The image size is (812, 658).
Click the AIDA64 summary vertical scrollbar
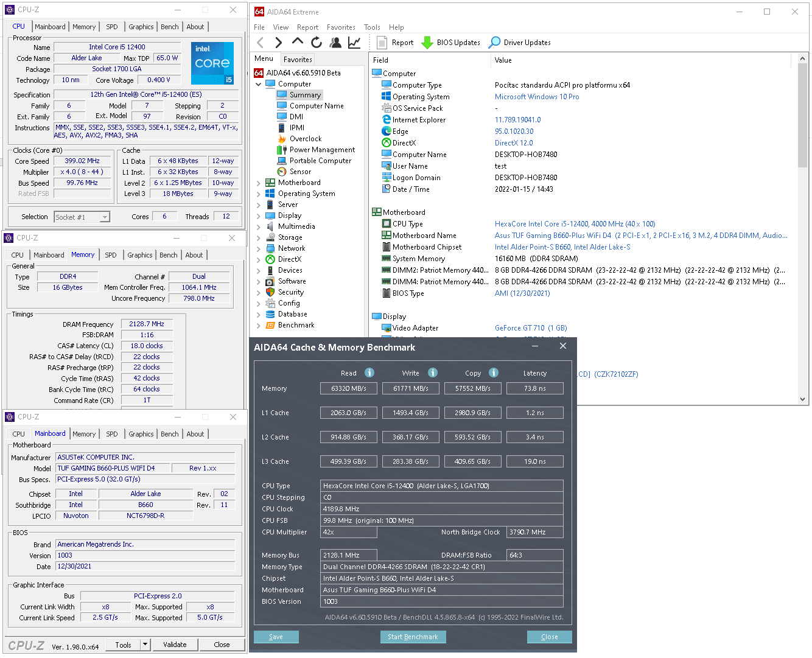point(802,115)
